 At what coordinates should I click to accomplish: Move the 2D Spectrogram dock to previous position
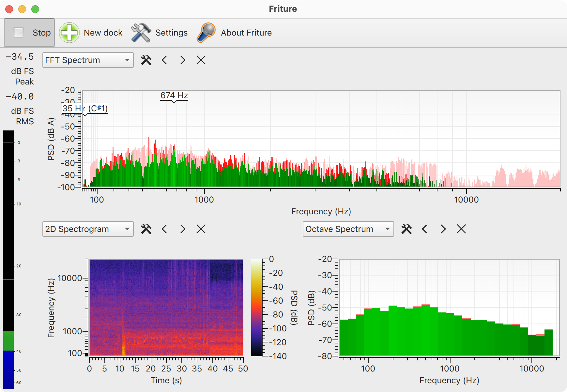(164, 229)
